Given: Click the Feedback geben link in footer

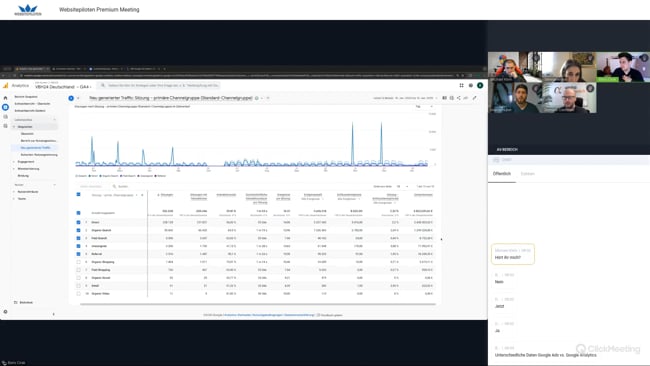Looking at the screenshot, I should [332, 315].
